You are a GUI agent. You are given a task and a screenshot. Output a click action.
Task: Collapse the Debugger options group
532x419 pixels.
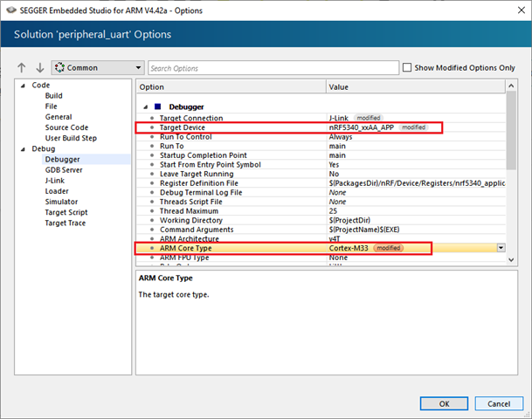(x=146, y=107)
